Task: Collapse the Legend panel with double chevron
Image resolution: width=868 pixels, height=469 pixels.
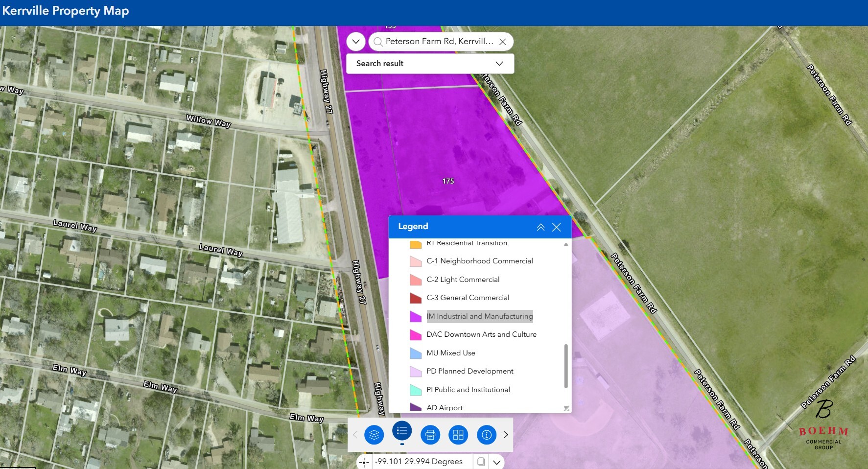Action: pos(540,227)
